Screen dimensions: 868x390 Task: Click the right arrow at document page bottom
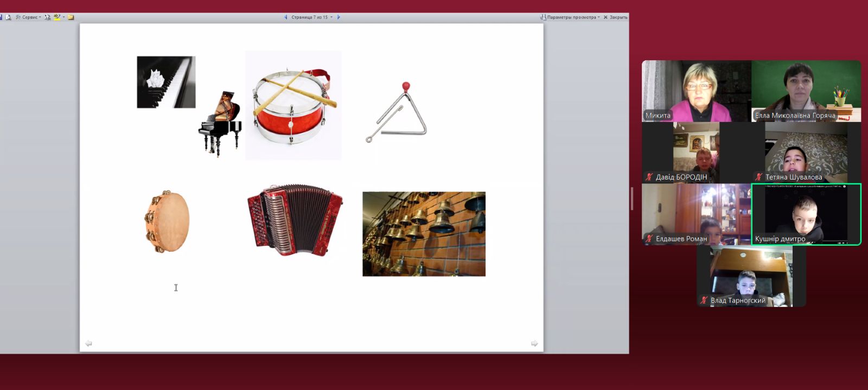click(534, 343)
